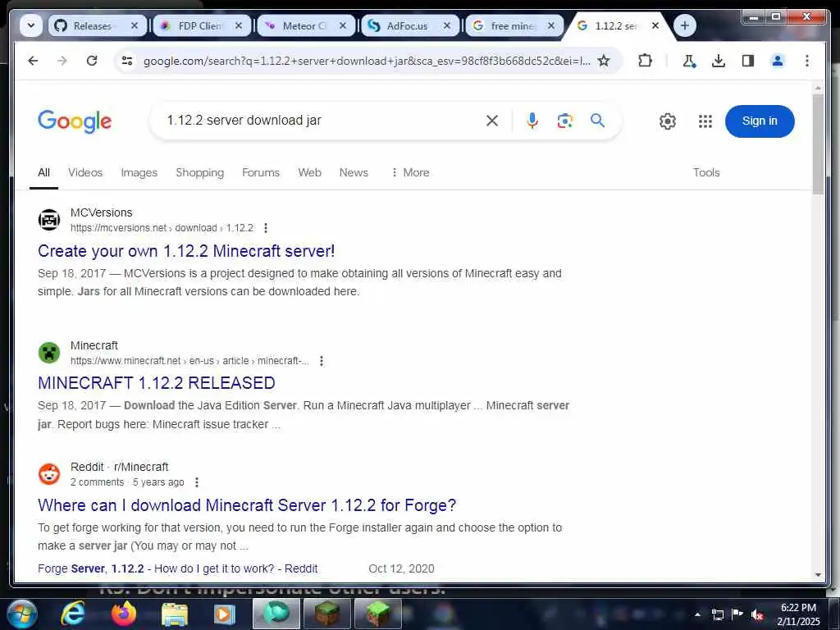Screen dimensions: 840x630
Task: Toggle the side panel icon
Action: click(748, 61)
